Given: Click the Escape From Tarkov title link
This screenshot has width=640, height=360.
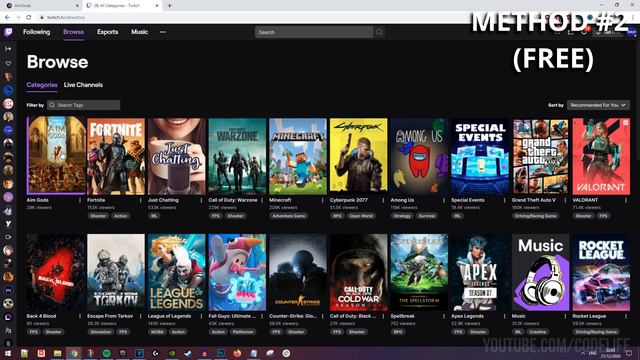Looking at the screenshot, I should click(x=110, y=316).
